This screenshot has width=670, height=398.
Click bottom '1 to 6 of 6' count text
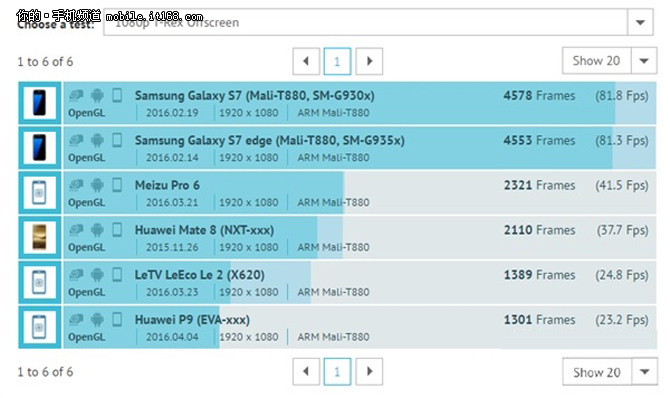point(45,372)
